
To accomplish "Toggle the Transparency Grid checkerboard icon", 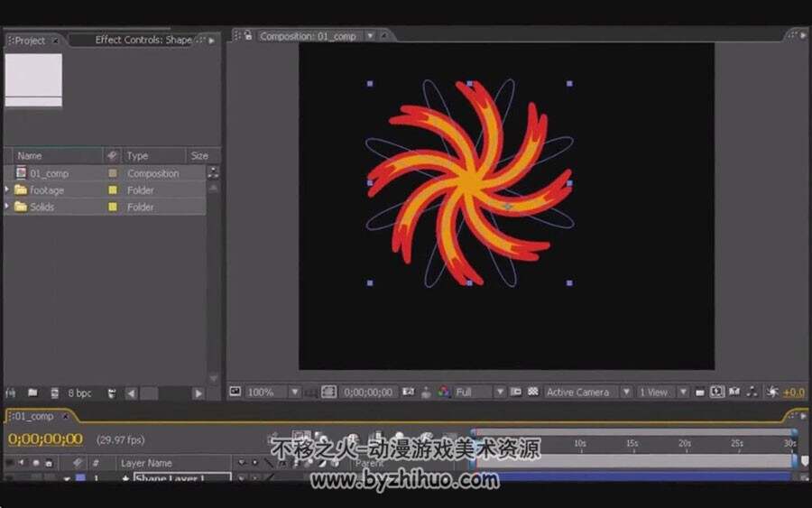I will (533, 392).
